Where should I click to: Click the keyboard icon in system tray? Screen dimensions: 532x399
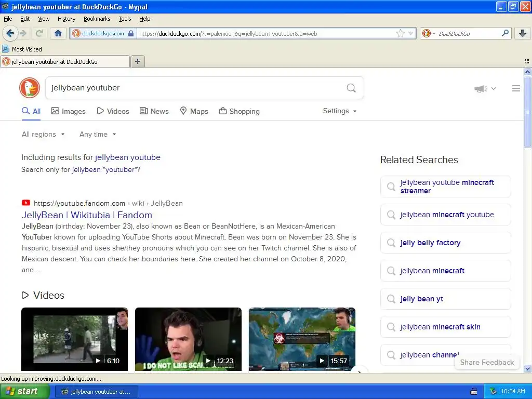(474, 392)
